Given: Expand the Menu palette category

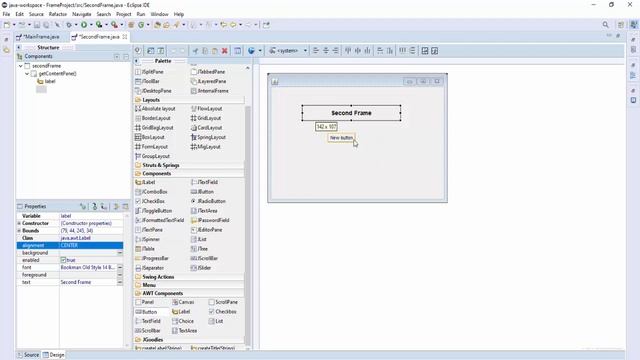Looking at the screenshot, I should click(189, 285).
